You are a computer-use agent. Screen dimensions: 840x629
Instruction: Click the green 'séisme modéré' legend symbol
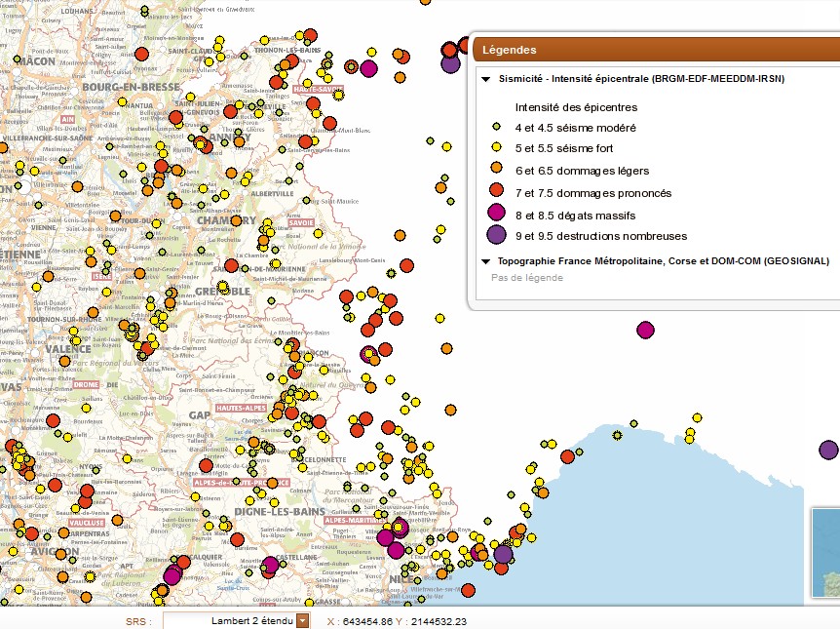pos(496,128)
